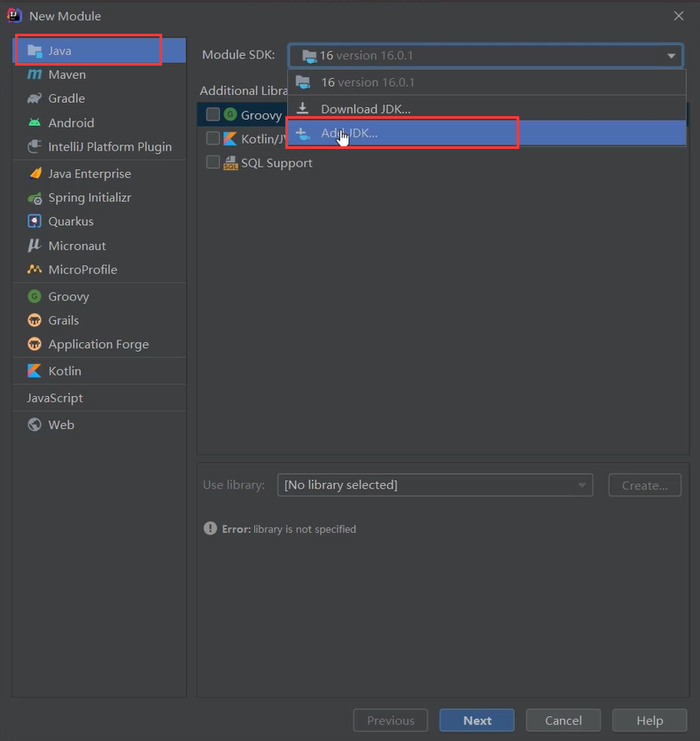Viewport: 700px width, 741px height.
Task: Select JavaScript in module type list
Action: (55, 398)
